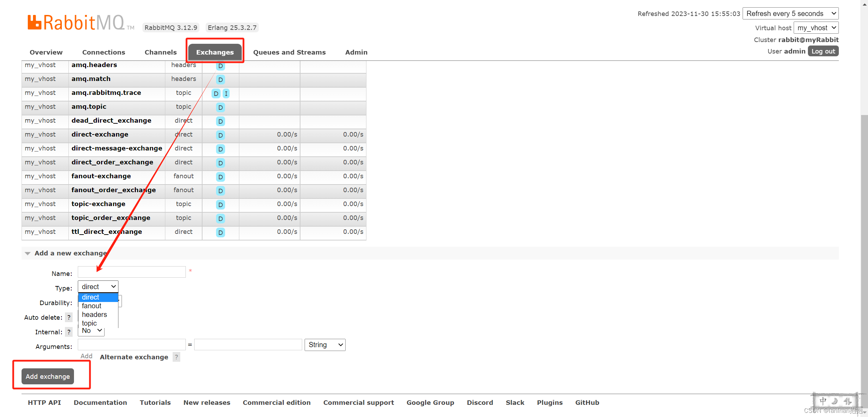Focus the Arguments key input field
868x417 pixels.
point(132,345)
